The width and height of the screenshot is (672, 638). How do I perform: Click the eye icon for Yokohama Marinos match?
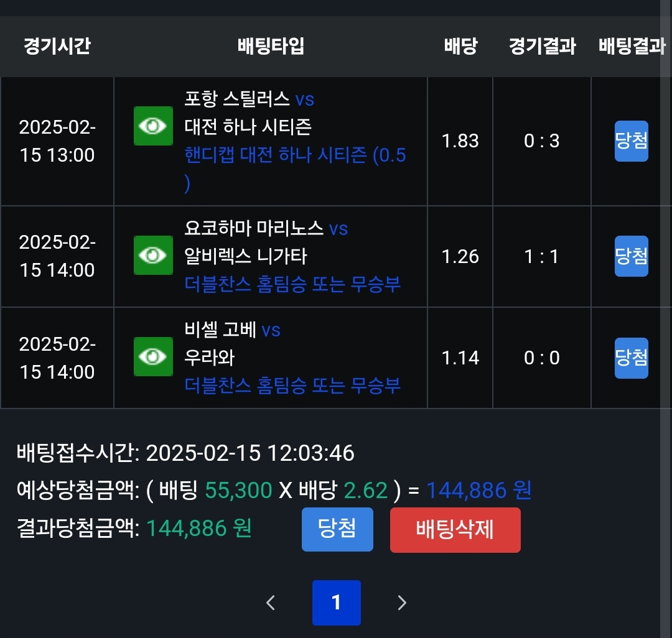pos(153,255)
